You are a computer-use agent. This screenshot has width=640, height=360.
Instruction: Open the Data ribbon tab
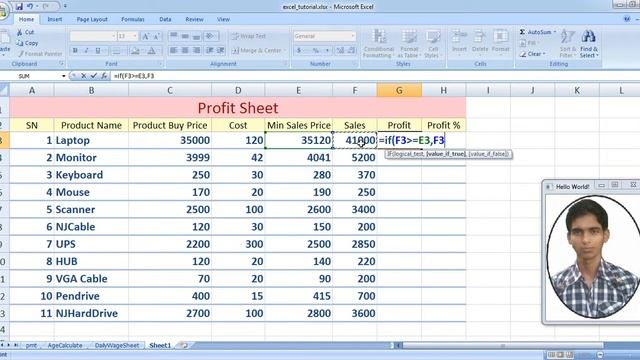(x=165, y=19)
